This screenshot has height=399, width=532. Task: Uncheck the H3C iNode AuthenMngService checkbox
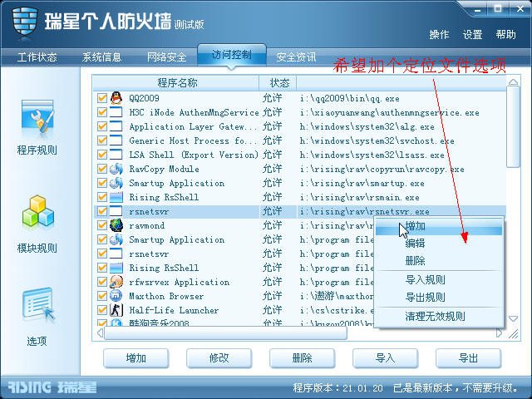click(x=102, y=112)
